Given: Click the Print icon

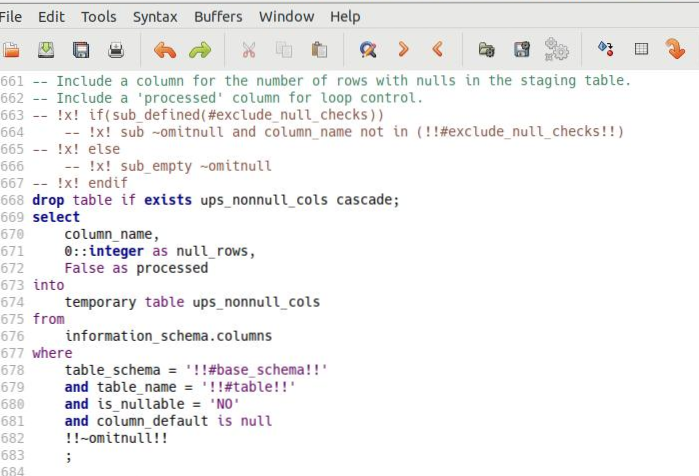Looking at the screenshot, I should point(116,49).
